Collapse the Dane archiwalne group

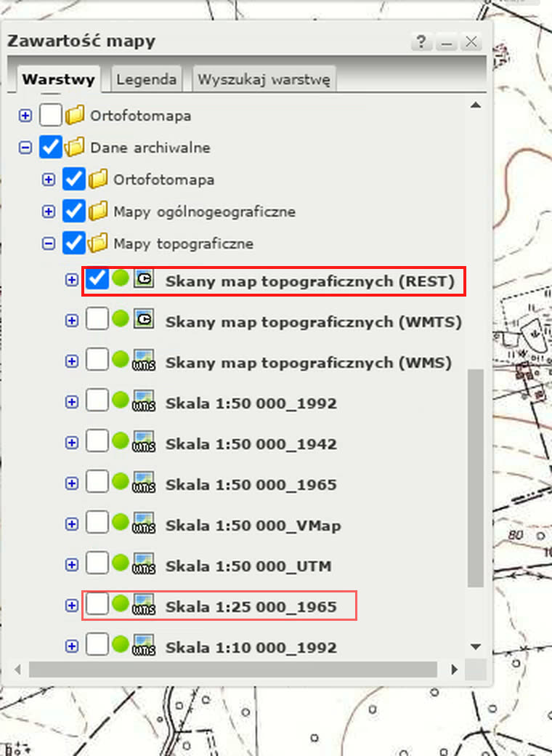click(x=25, y=148)
